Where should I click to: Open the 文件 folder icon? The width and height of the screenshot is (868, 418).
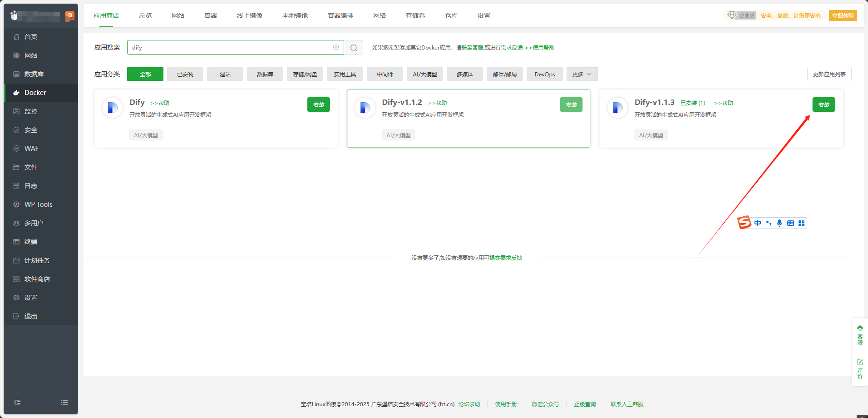tap(16, 167)
